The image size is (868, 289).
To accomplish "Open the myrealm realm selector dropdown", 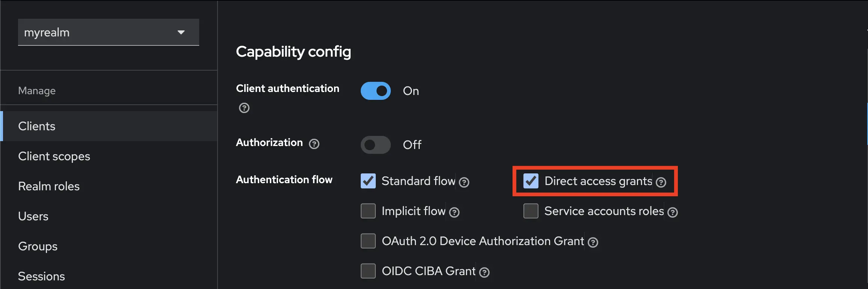I will (108, 33).
